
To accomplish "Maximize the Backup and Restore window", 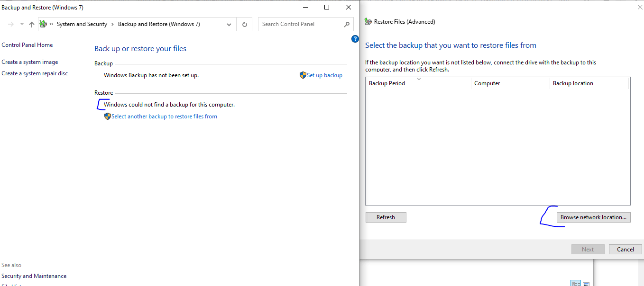I will pyautogui.click(x=327, y=7).
